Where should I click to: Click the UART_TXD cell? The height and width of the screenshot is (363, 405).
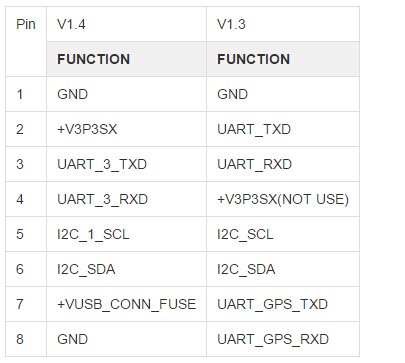[283, 129]
